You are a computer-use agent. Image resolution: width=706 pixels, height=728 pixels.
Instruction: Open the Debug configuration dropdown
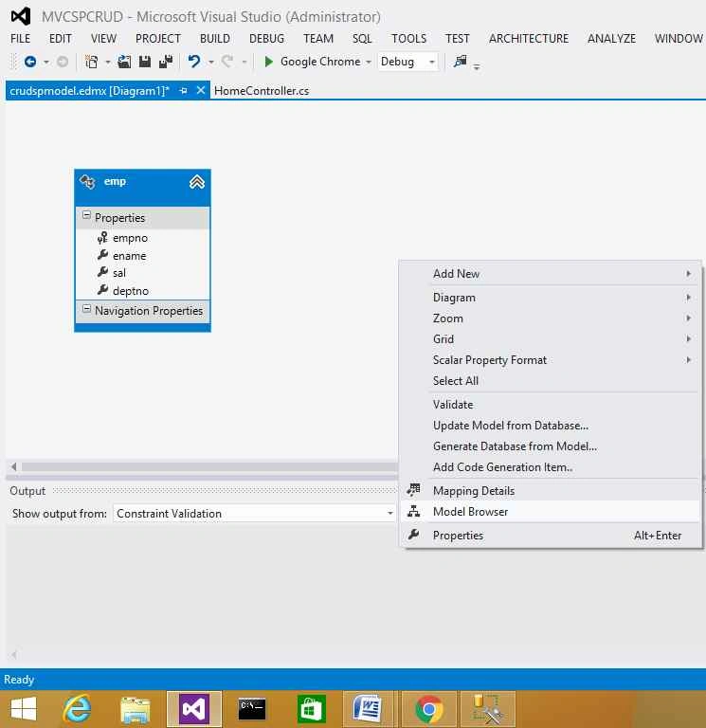432,62
